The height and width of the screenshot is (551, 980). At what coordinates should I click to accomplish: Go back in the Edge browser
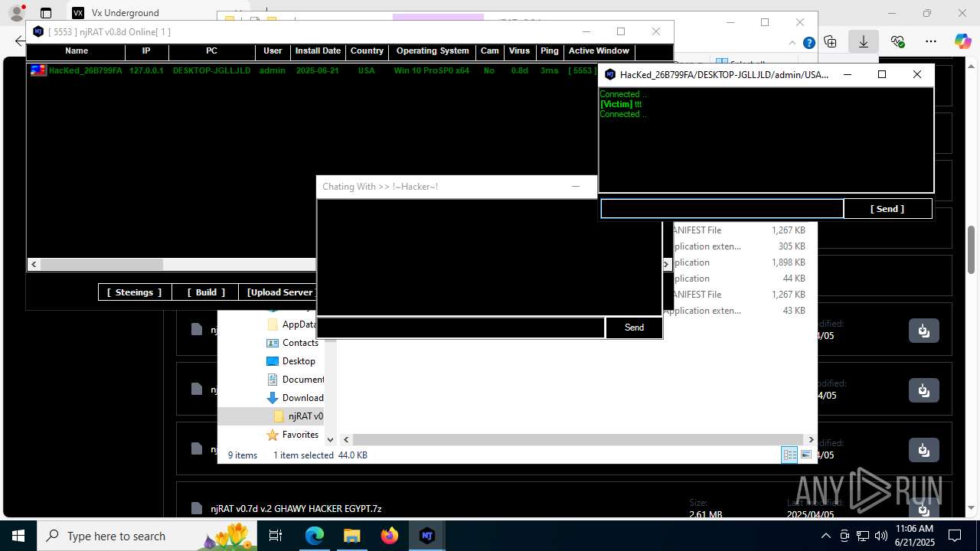pos(20,41)
